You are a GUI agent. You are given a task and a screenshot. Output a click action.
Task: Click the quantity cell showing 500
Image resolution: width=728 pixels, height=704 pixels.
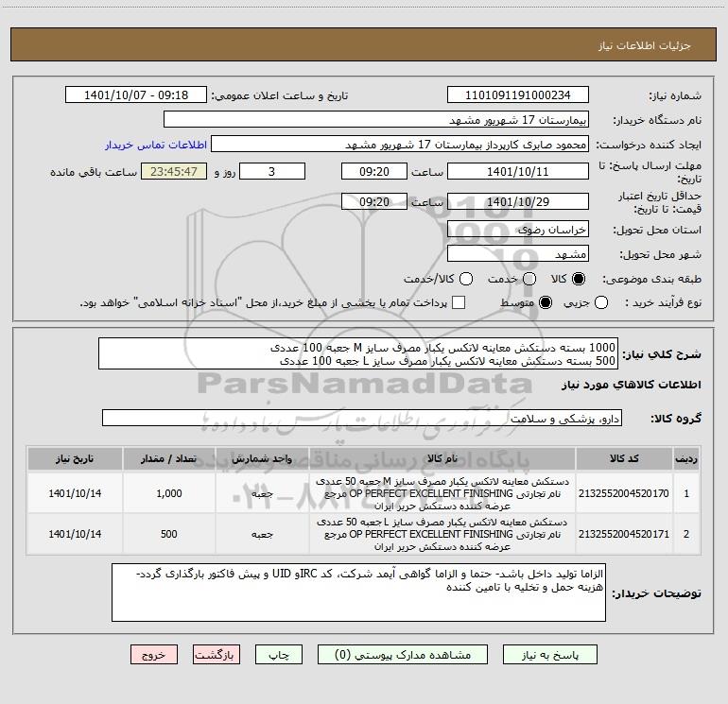168,534
